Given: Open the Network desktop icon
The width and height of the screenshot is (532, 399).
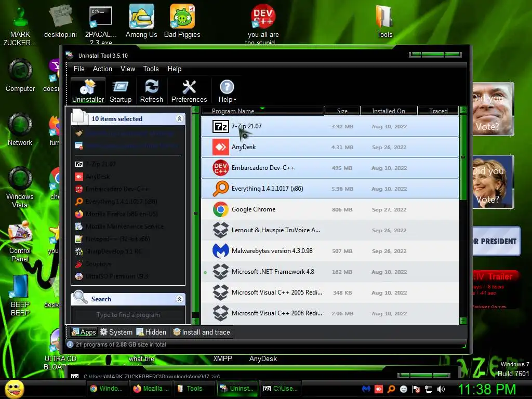Looking at the screenshot, I should (20, 129).
